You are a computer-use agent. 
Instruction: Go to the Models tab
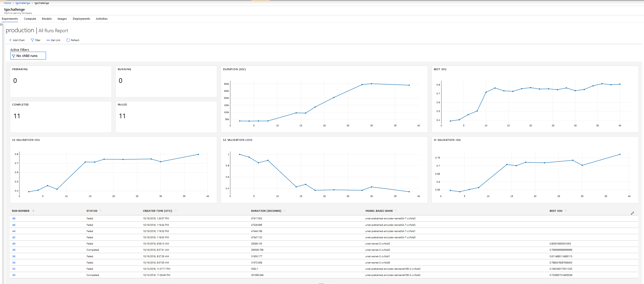pyautogui.click(x=47, y=19)
